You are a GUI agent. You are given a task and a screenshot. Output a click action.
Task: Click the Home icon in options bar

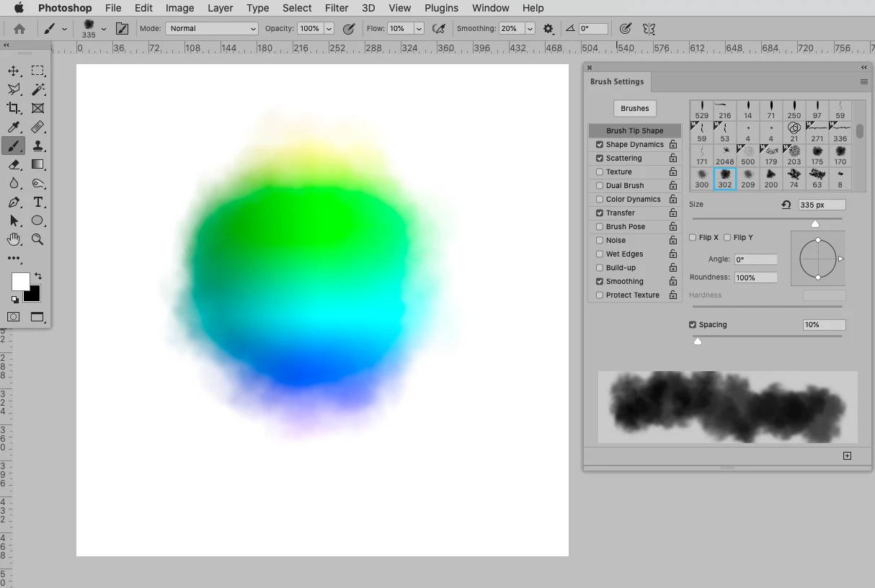(19, 29)
